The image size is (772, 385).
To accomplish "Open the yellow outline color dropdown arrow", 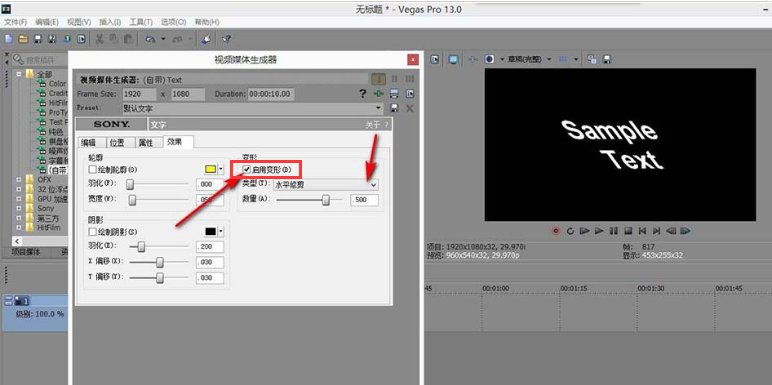I will click(x=221, y=169).
